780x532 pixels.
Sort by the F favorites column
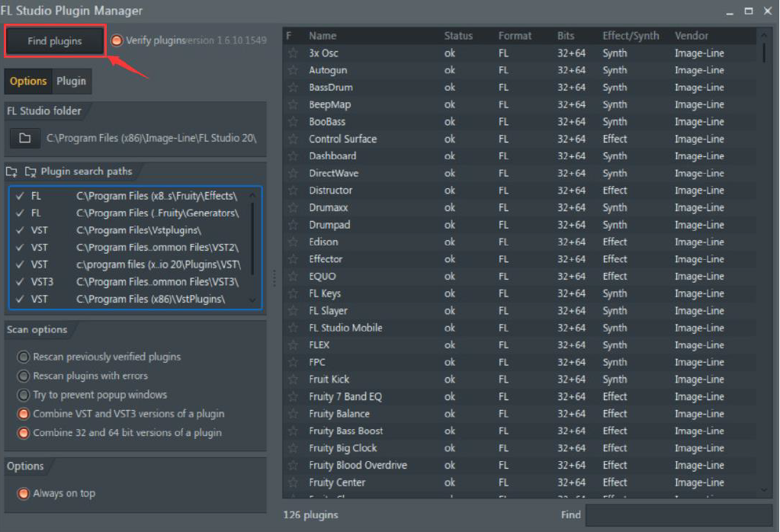(x=288, y=36)
